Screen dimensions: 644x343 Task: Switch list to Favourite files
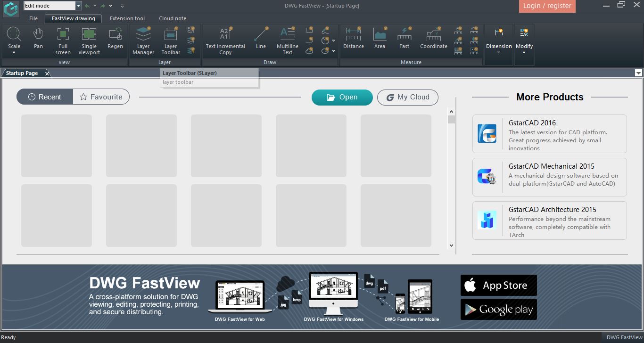[x=101, y=97]
